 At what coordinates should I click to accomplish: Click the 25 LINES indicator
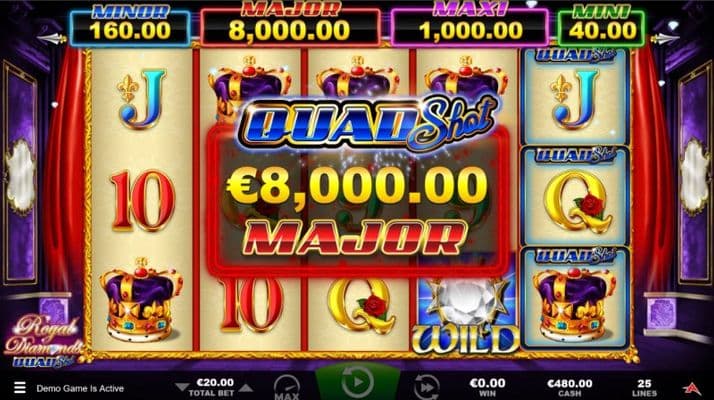pyautogui.click(x=644, y=388)
